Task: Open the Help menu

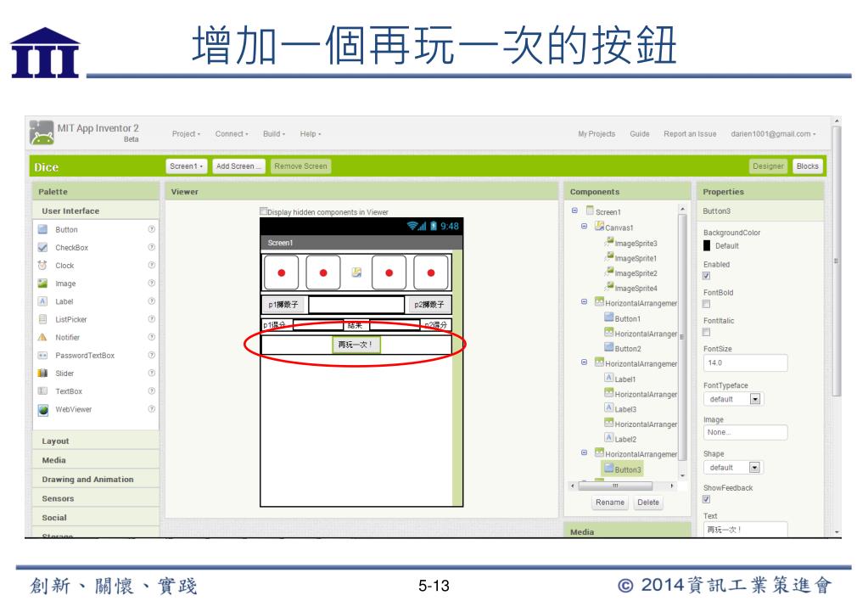Action: 310,134
